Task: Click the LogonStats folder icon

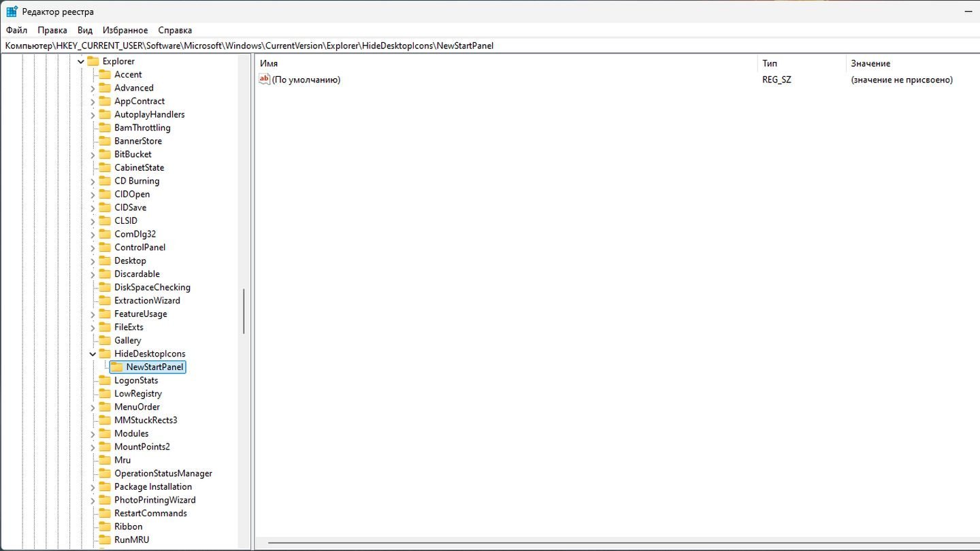Action: (104, 380)
